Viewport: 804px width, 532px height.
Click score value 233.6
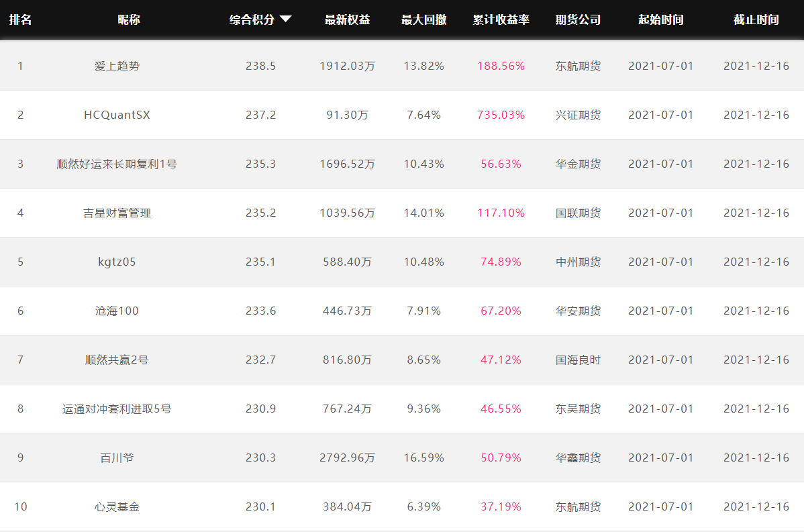coord(260,311)
